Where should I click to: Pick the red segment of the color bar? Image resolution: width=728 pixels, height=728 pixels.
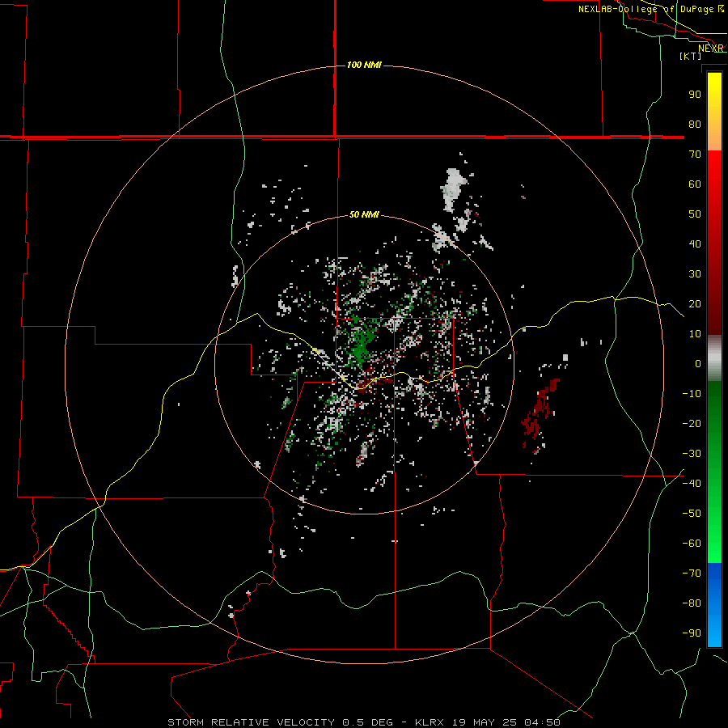pos(714,243)
